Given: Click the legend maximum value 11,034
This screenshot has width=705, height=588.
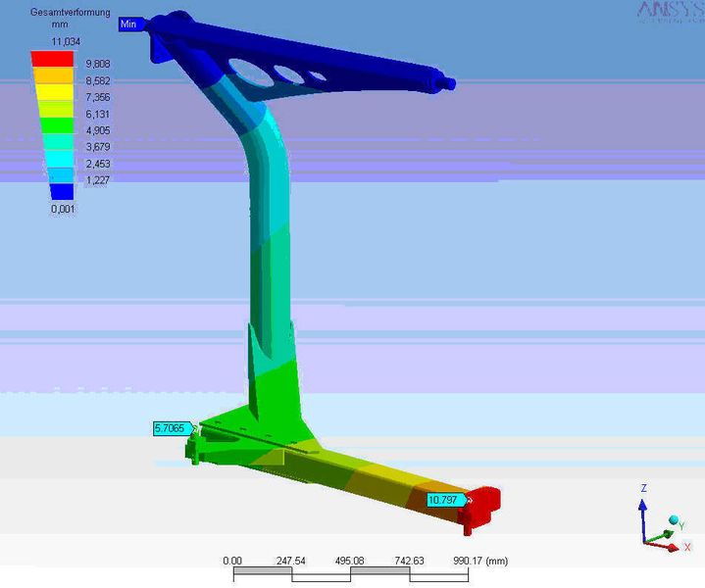Looking at the screenshot, I should point(66,42).
